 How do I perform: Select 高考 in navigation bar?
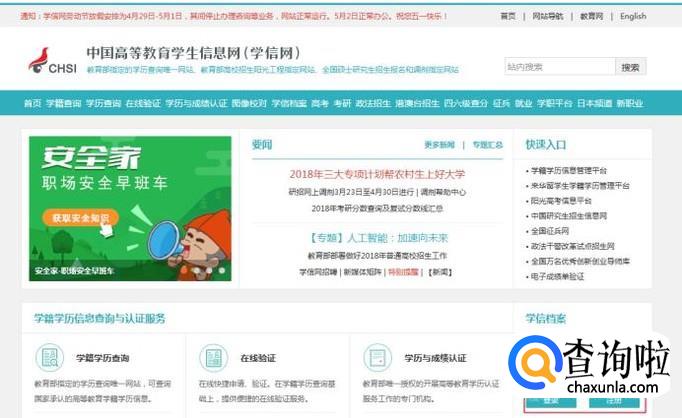click(320, 103)
